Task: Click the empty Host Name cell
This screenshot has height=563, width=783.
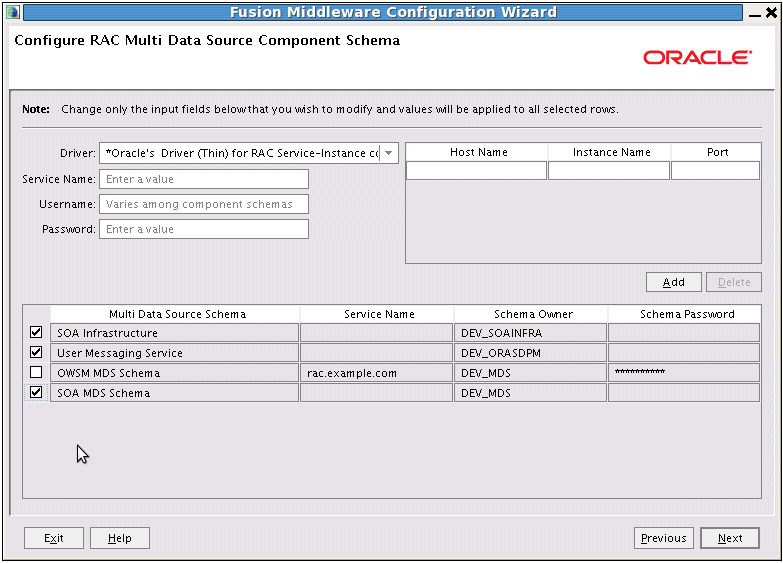Action: click(476, 170)
